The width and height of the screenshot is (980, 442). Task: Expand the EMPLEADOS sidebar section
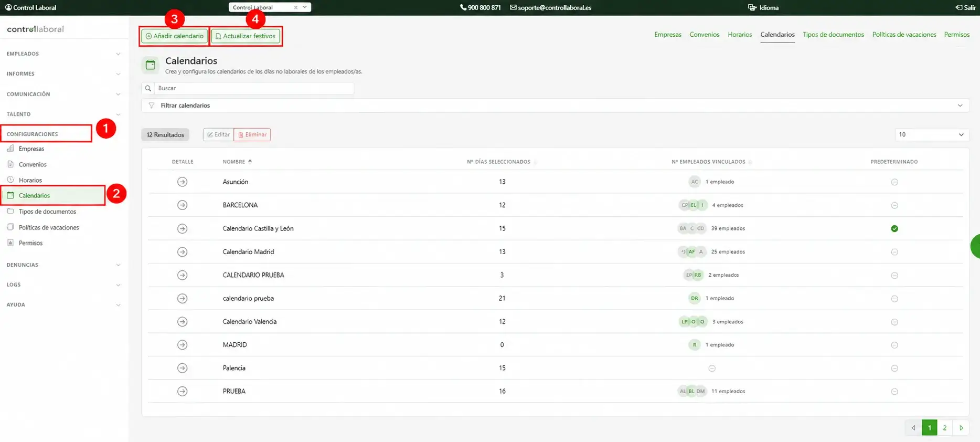coord(63,54)
